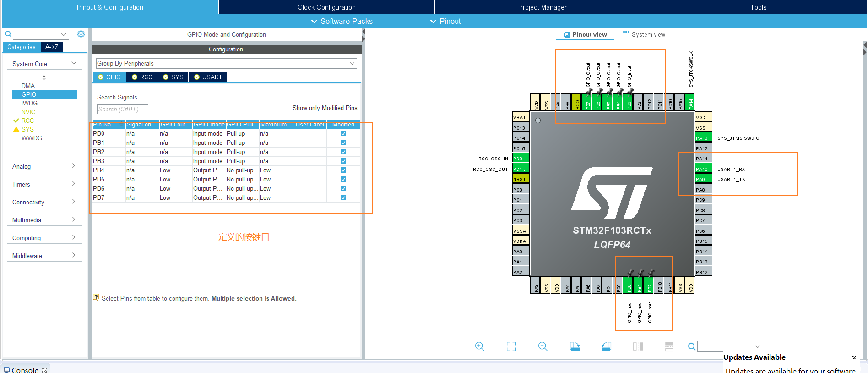Screen dimensions: 868x373
Task: Open the Tools tab
Action: pos(758,7)
